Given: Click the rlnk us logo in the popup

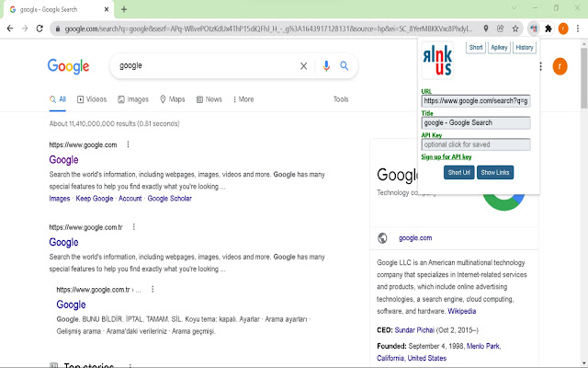Looking at the screenshot, I should tap(437, 60).
